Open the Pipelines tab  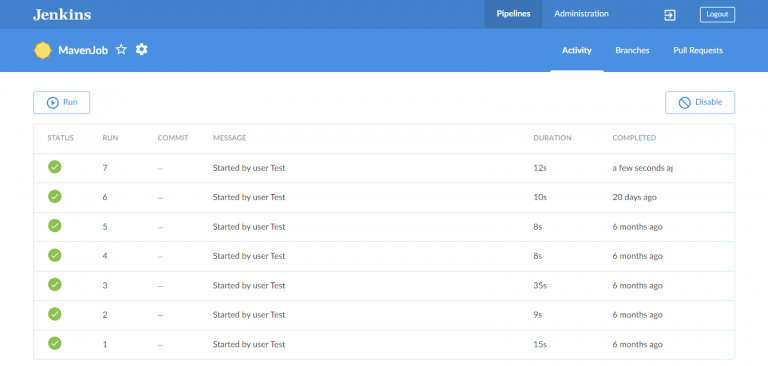click(x=513, y=14)
